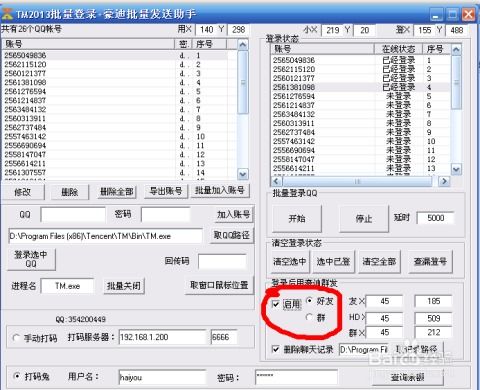
Task: Toggle the 删除聊天记录 checkbox
Action: pyautogui.click(x=276, y=349)
